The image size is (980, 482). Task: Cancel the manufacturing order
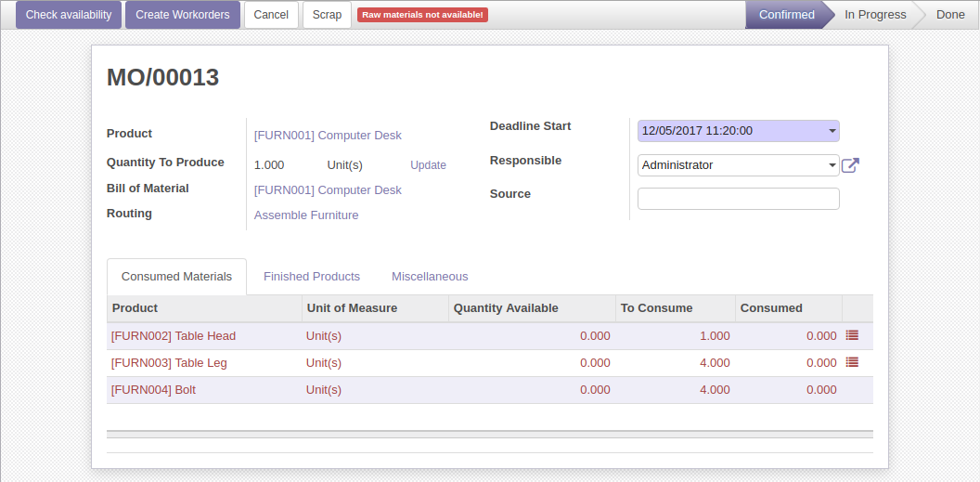coord(271,15)
